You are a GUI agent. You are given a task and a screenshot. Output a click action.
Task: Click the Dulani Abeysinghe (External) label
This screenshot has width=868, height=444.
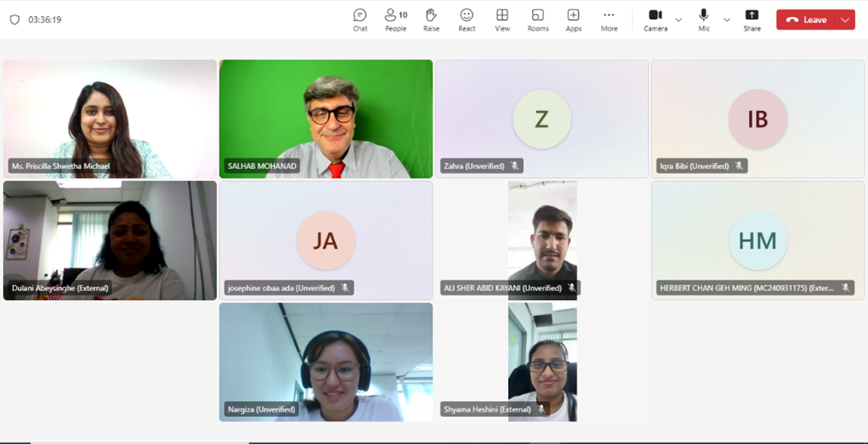60,288
